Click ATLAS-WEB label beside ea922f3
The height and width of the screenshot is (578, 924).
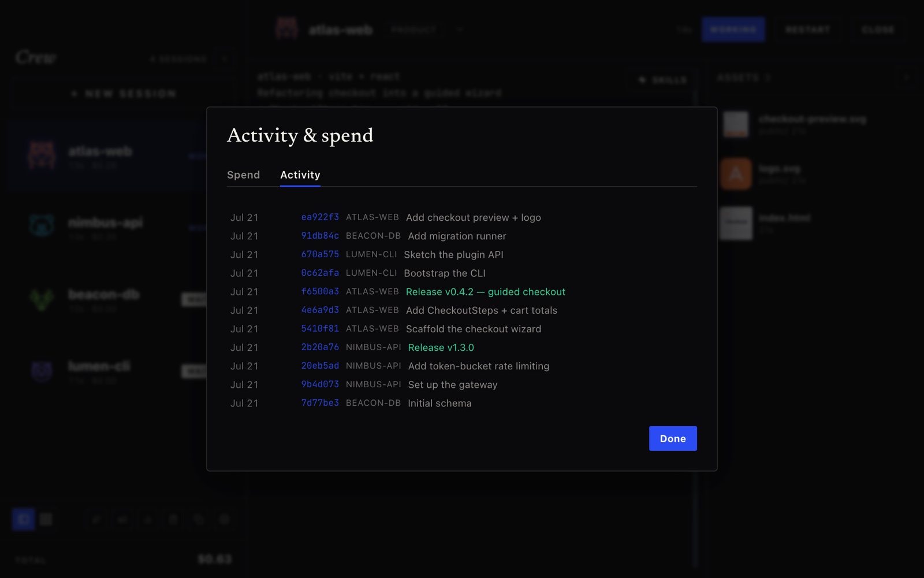(372, 217)
